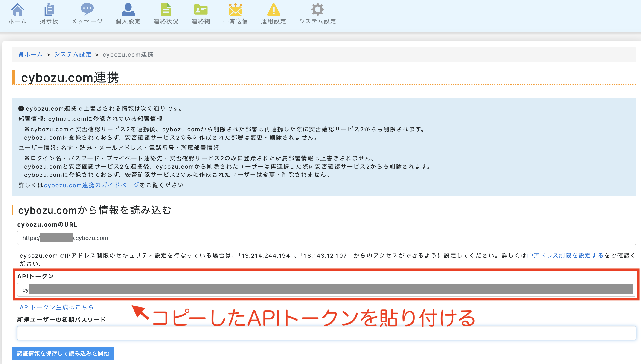The height and width of the screenshot is (364, 641).
Task: Click the 新規ユーザーの初期パスワード label
Action: coord(61,320)
